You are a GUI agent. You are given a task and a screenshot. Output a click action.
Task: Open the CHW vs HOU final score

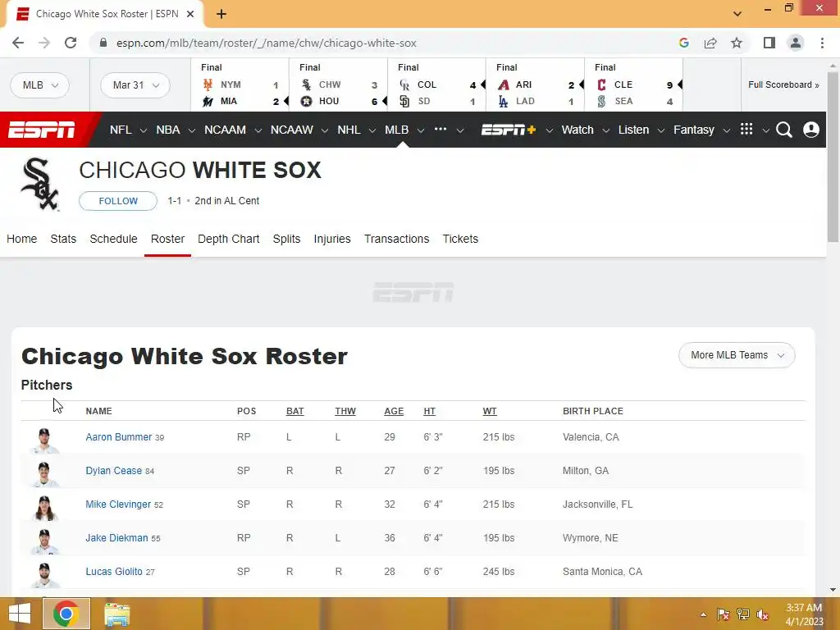coord(339,85)
